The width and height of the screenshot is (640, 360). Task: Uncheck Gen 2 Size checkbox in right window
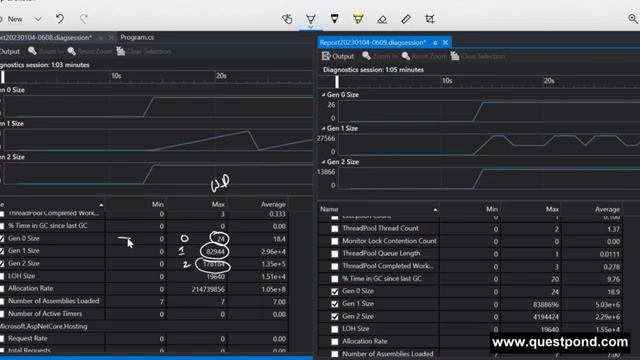335,316
